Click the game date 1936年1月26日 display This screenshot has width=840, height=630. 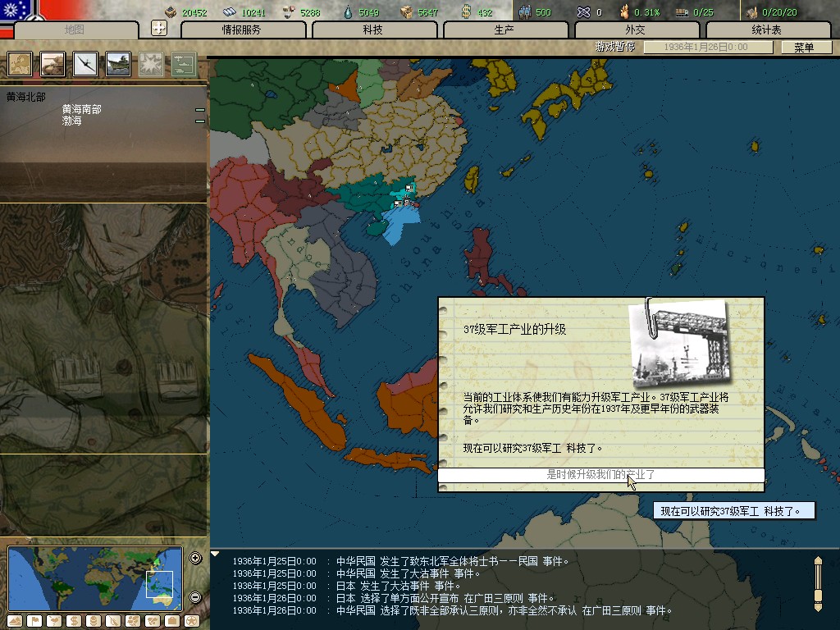[708, 47]
